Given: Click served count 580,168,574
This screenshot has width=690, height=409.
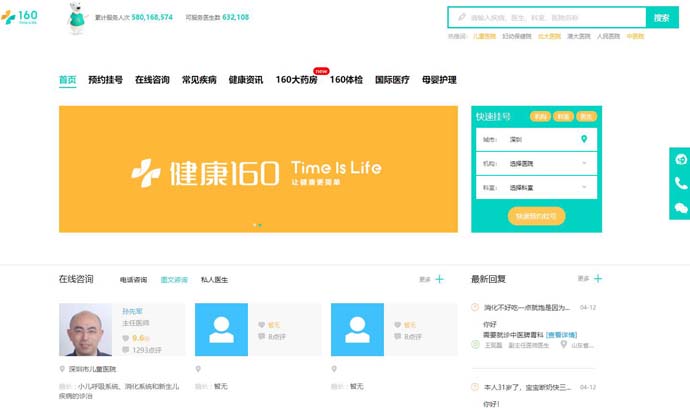Looking at the screenshot, I should click(x=152, y=17).
